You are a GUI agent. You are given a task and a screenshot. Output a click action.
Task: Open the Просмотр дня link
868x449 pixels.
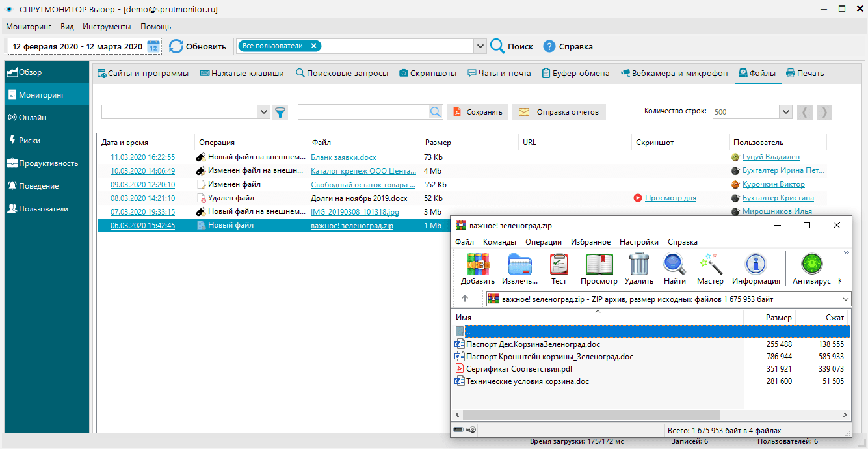[670, 198]
